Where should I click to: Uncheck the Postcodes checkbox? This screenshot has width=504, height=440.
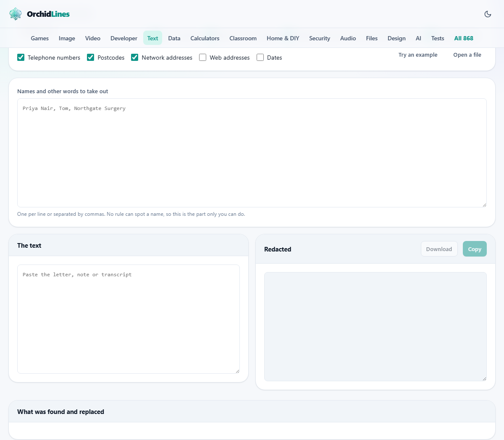coord(90,58)
